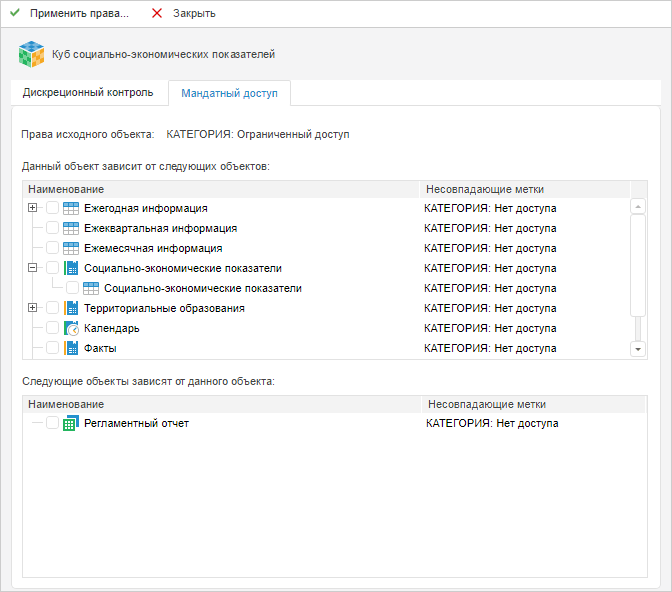Click the green checkmark apply icon
The height and width of the screenshot is (592, 672).
15,14
